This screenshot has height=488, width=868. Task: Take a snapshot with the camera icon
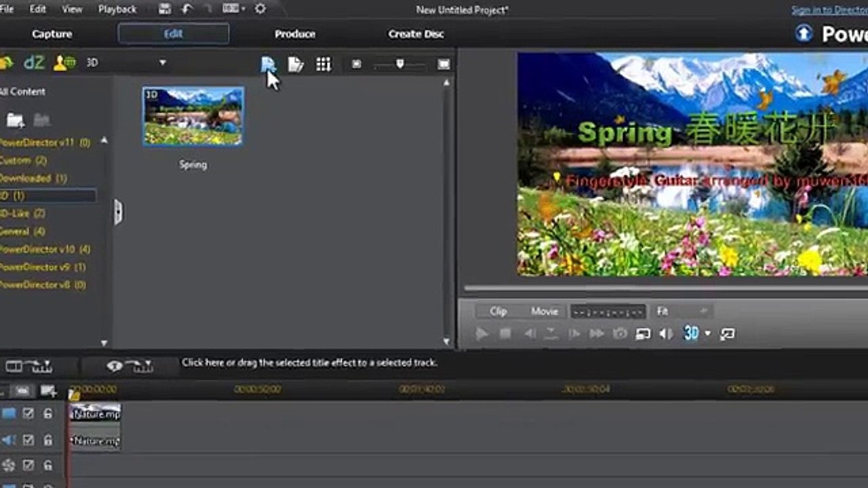point(620,333)
